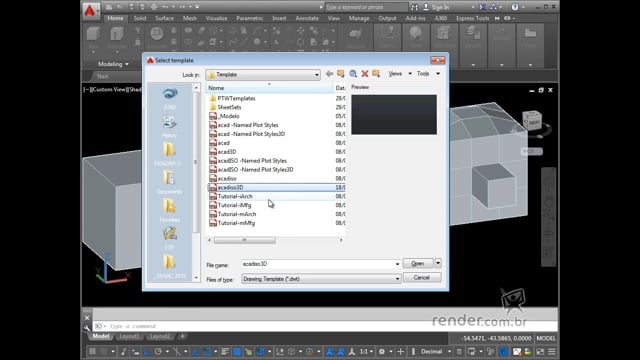This screenshot has height=360, width=640.
Task: Click the Box solid icon in the ribbon
Action: point(93,34)
